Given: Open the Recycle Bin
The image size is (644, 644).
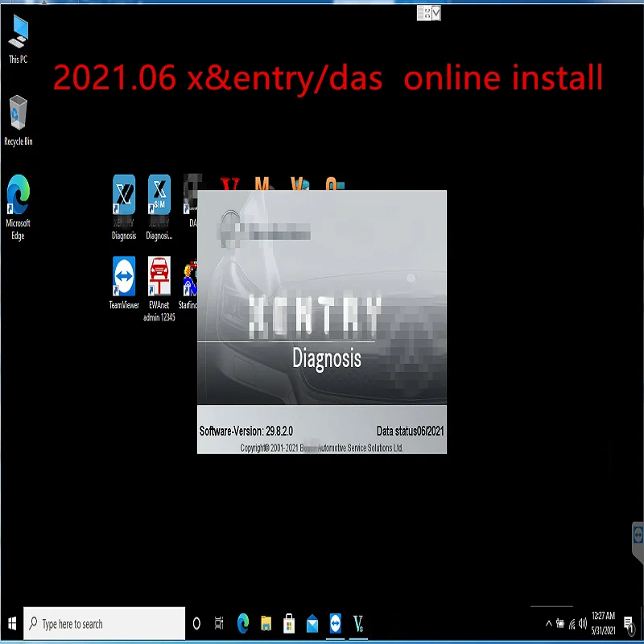Looking at the screenshot, I should (18, 113).
